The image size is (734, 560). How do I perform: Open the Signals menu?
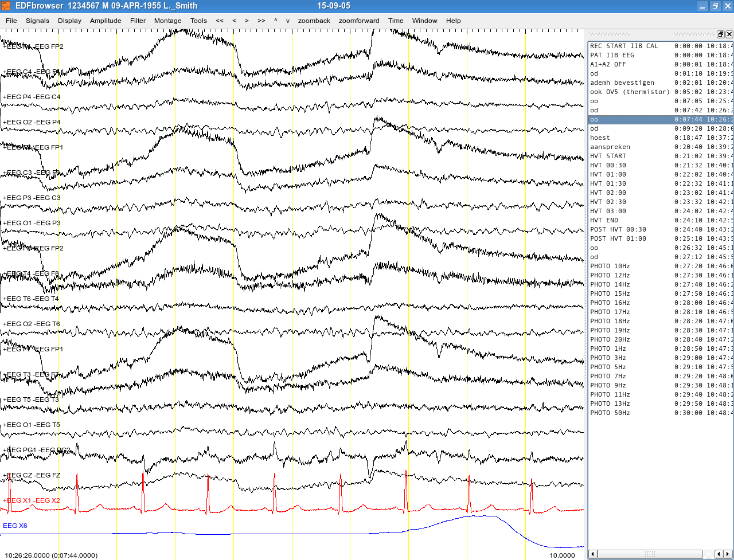coord(37,21)
